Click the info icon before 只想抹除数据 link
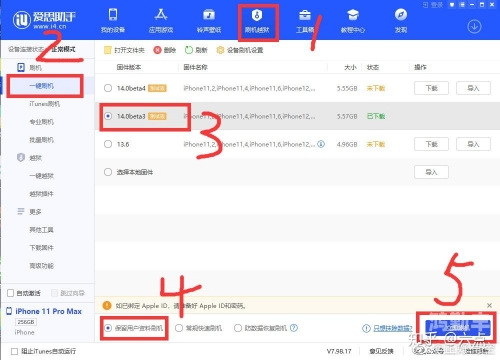This screenshot has height=360, width=500. (x=366, y=328)
